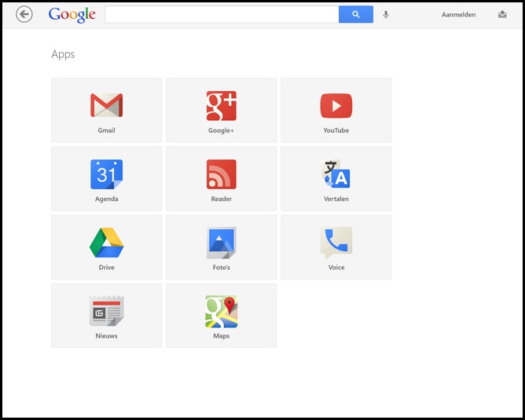The image size is (525, 420).
Task: Open the Maps app tile
Action: pos(222,316)
